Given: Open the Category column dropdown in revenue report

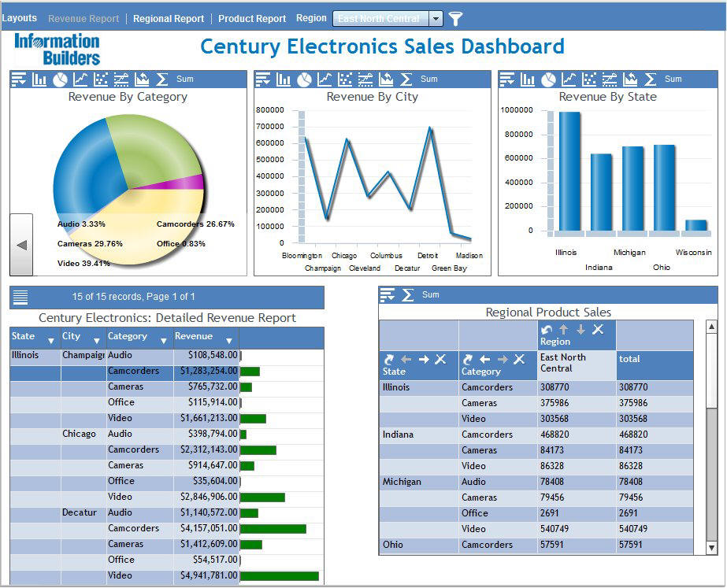Looking at the screenshot, I should pyautogui.click(x=163, y=341).
